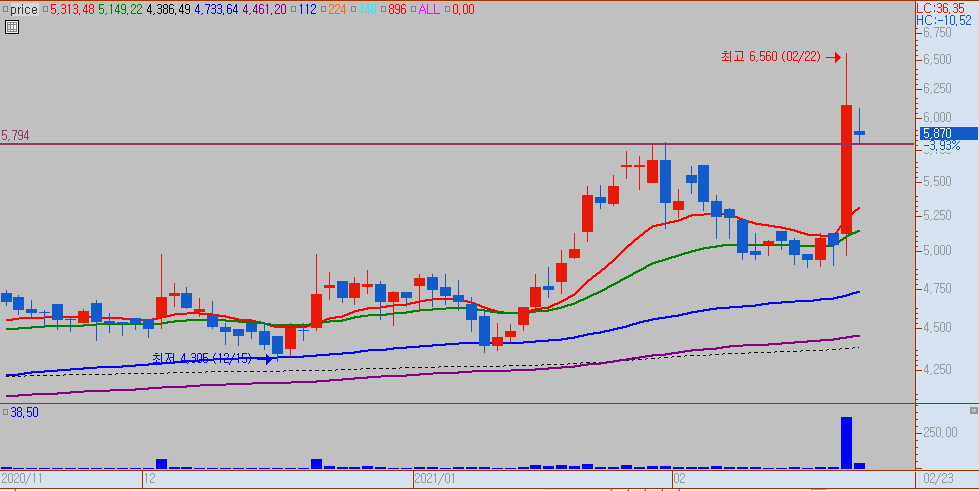Screen dimensions: 979x491
Task: Click the 5,250 price axis label
Action: 937,215
